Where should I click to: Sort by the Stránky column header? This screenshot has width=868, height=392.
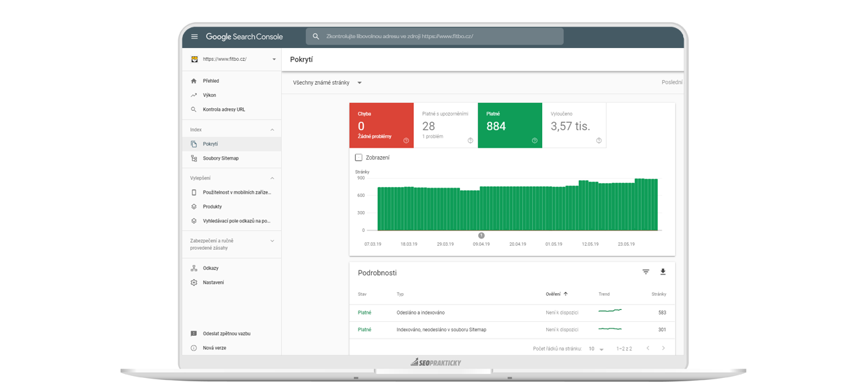coord(658,295)
